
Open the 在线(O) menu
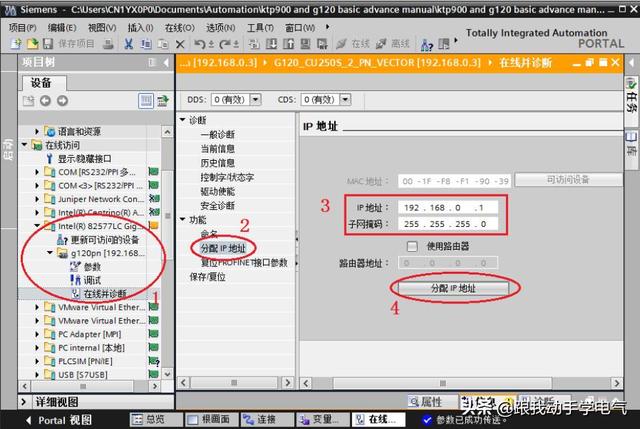pos(179,27)
